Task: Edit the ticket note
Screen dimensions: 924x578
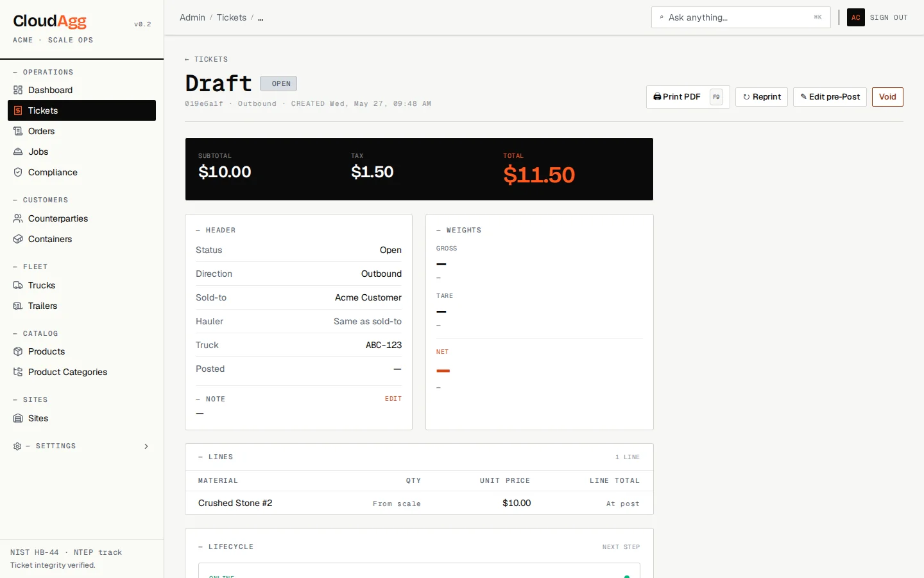Action: click(x=393, y=399)
